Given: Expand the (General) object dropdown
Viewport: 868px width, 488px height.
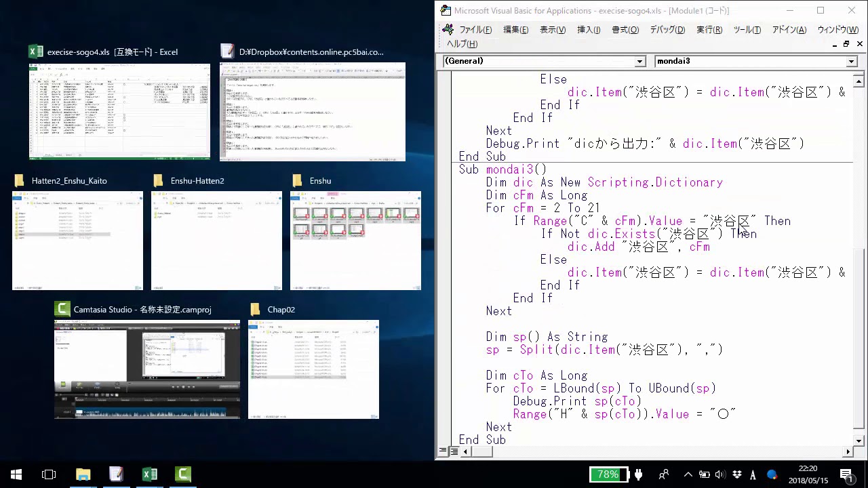Looking at the screenshot, I should click(x=639, y=62).
